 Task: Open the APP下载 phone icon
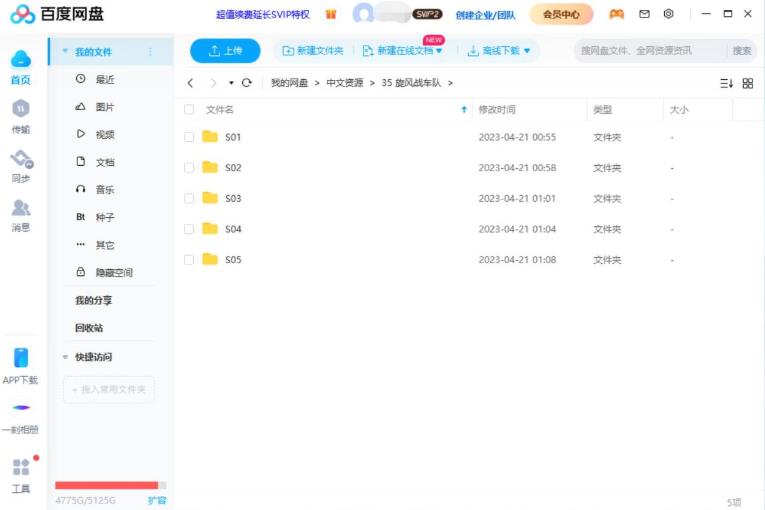[21, 358]
